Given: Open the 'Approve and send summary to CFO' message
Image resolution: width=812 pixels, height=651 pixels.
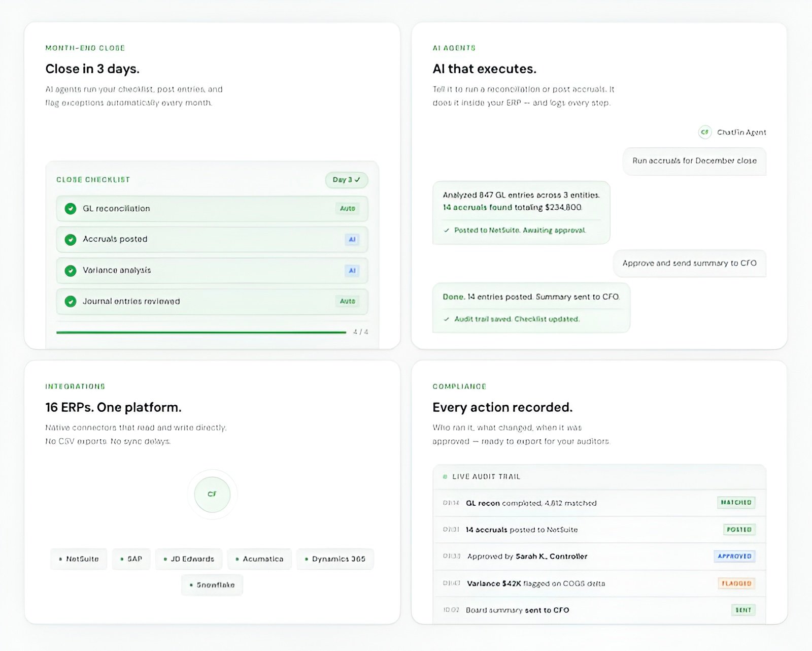Looking at the screenshot, I should coord(689,264).
